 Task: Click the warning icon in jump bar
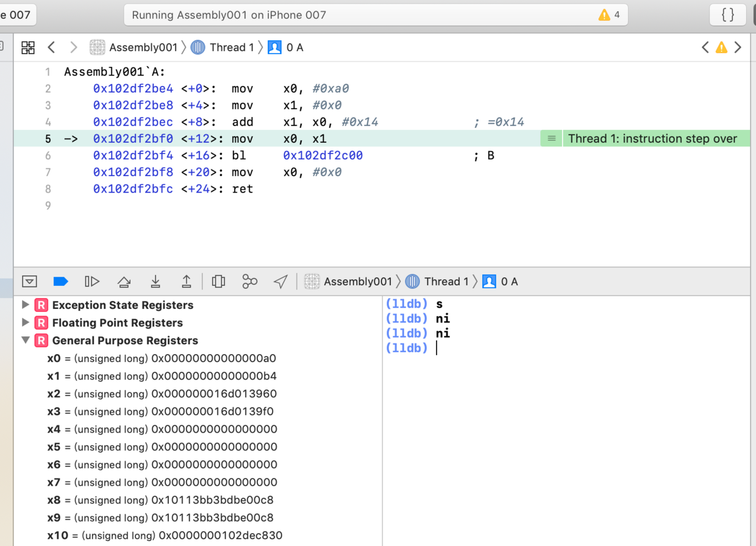[721, 48]
